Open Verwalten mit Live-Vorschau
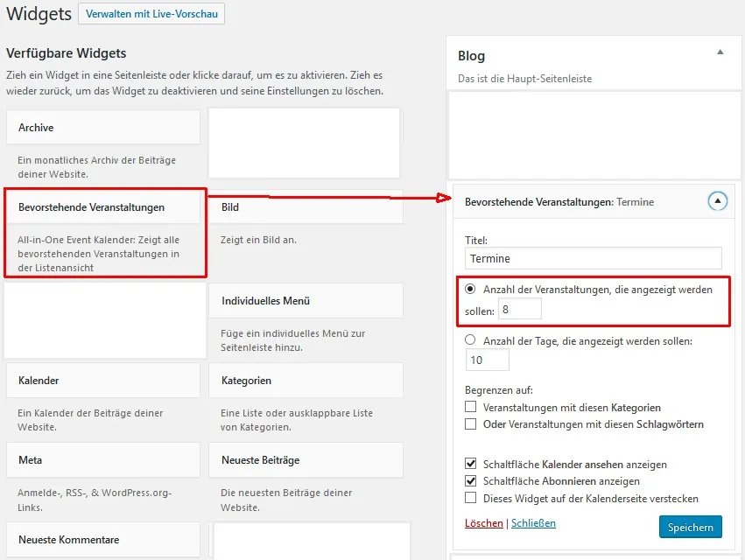745x560 pixels. [151, 14]
